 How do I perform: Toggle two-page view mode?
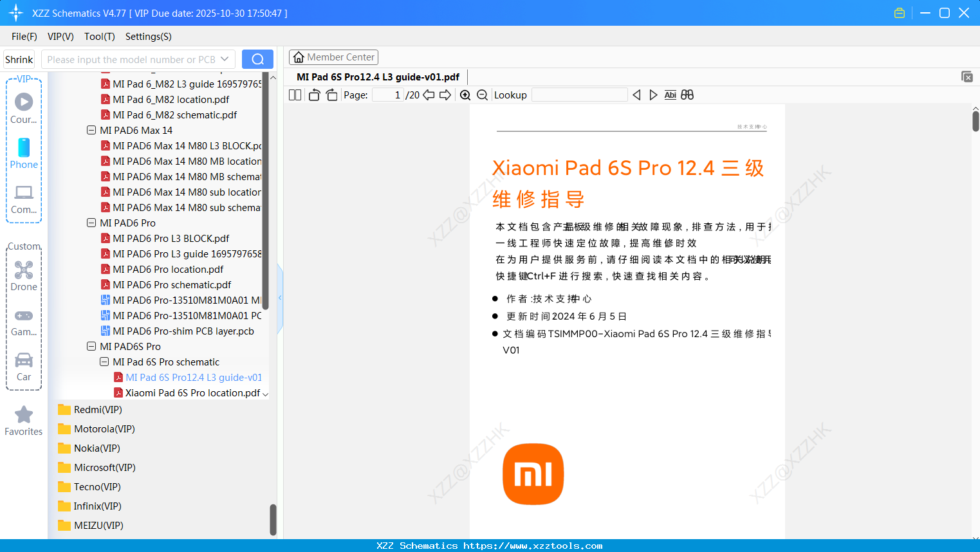(x=294, y=95)
